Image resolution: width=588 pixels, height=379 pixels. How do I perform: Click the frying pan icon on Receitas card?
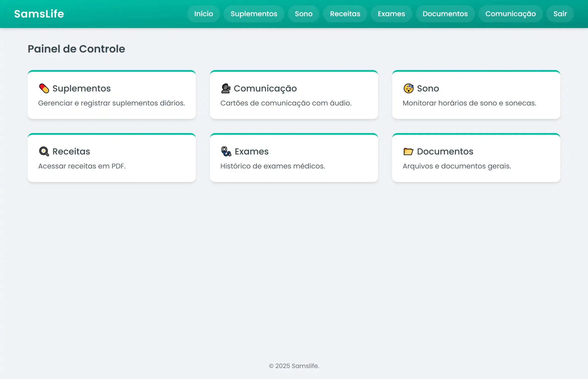tap(44, 151)
